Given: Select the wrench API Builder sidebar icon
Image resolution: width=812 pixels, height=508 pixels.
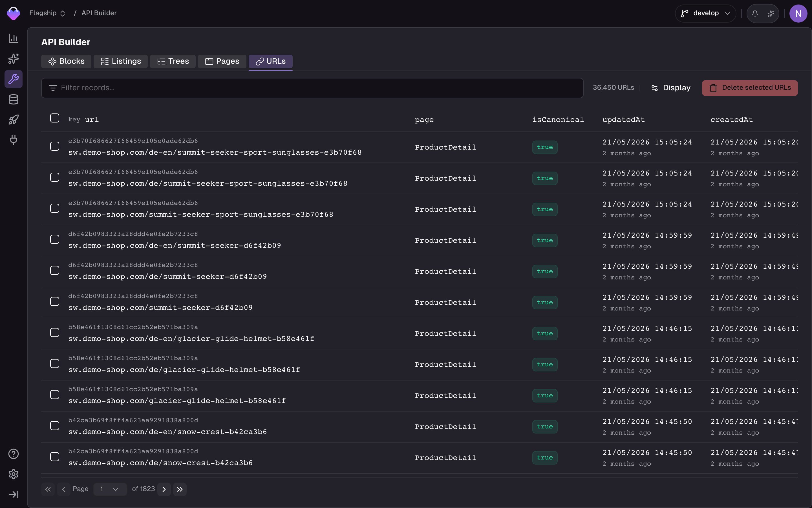Looking at the screenshot, I should coord(14,79).
